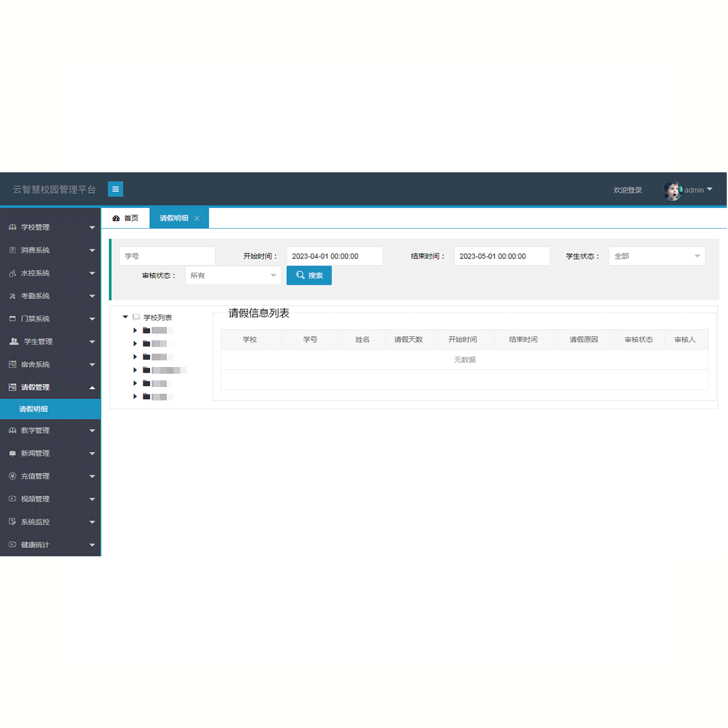
Task: Toggle the sidebar with the hamburger menu icon
Action: point(115,189)
